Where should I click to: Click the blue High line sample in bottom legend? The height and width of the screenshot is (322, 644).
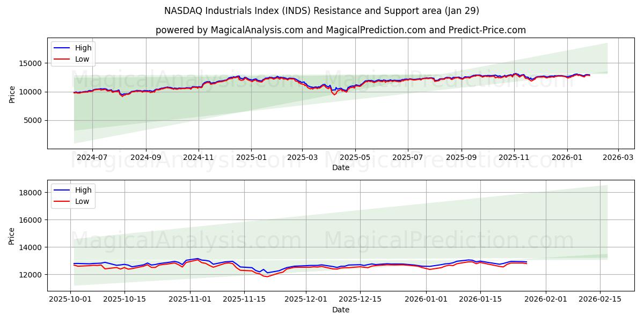pyautogui.click(x=62, y=189)
